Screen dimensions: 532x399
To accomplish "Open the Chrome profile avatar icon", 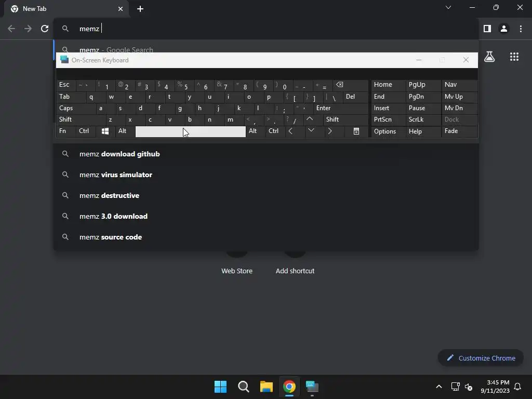I will [x=504, y=29].
